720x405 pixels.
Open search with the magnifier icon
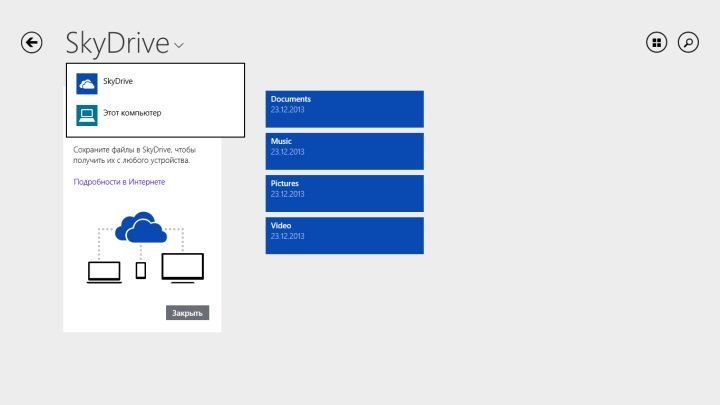[x=688, y=43]
